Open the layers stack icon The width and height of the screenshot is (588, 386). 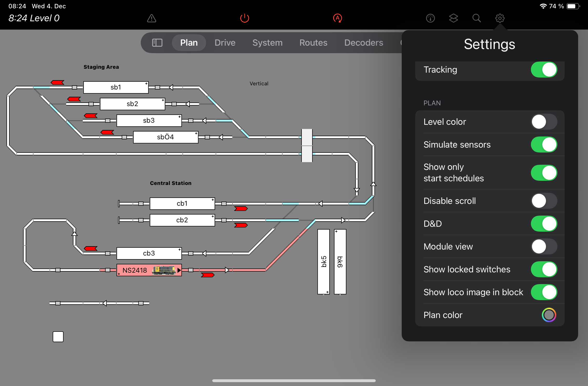pos(453,18)
